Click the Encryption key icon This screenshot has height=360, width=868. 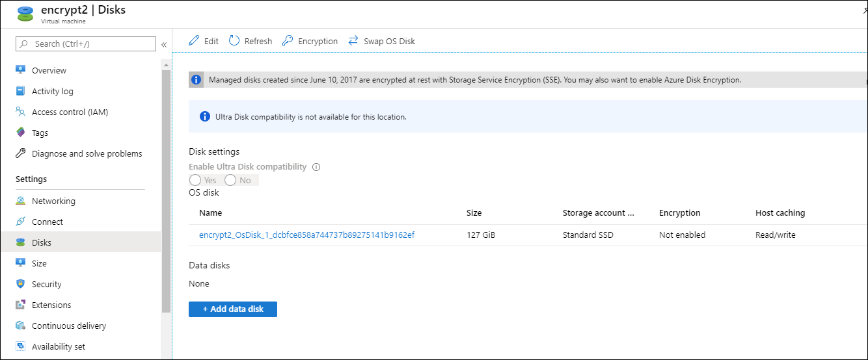click(288, 41)
